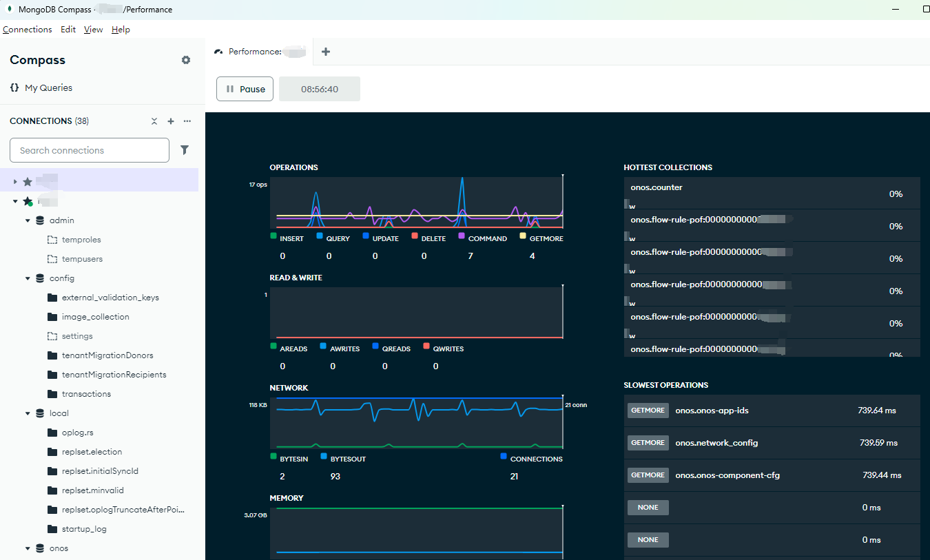Screen dimensions: 930x560
Task: Open a new tab with plus icon
Action: coord(326,52)
